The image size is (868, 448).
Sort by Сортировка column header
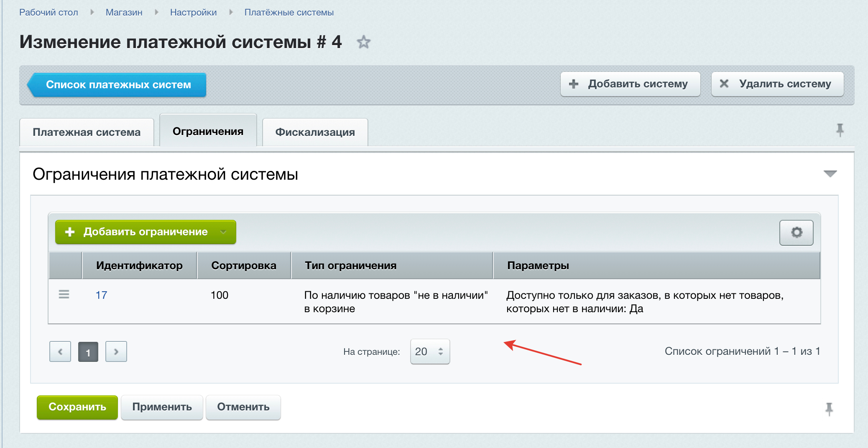244,265
